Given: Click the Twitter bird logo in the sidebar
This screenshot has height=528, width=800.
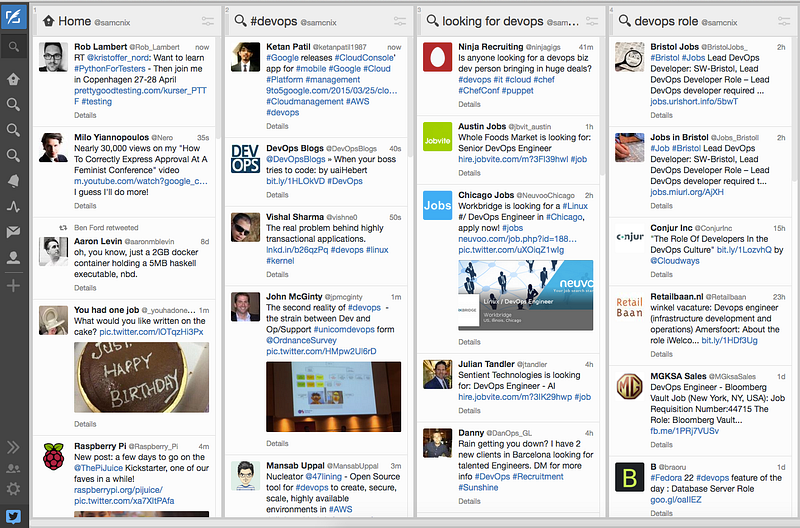Looking at the screenshot, I should (x=13, y=517).
